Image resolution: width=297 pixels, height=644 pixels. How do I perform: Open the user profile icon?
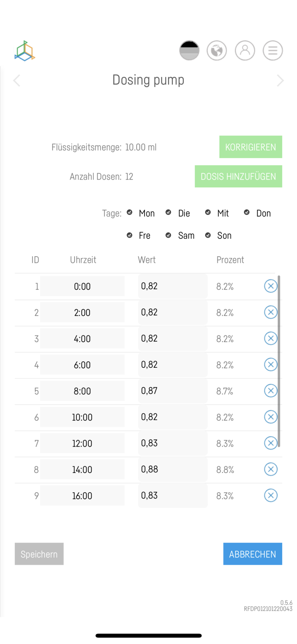click(x=245, y=51)
